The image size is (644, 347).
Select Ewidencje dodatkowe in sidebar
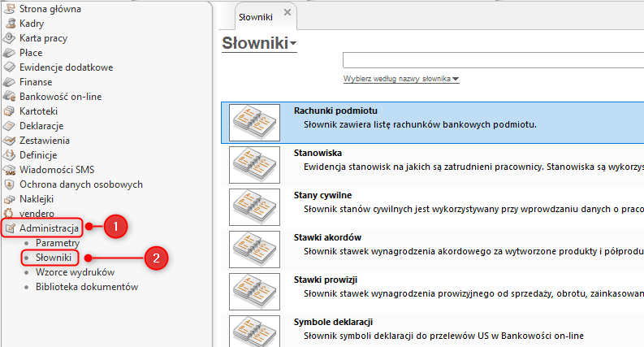[x=66, y=67]
